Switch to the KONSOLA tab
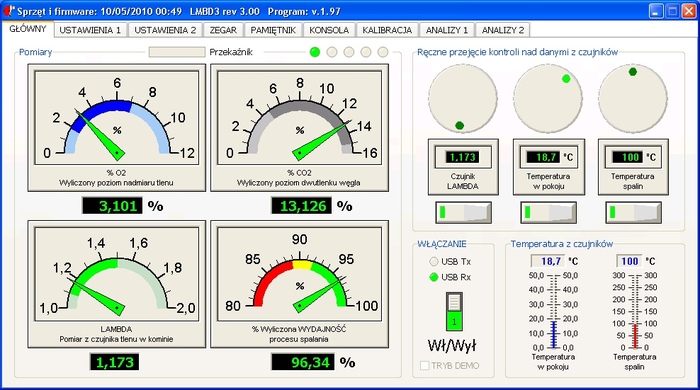Image resolution: width=700 pixels, height=390 pixels. [329, 30]
